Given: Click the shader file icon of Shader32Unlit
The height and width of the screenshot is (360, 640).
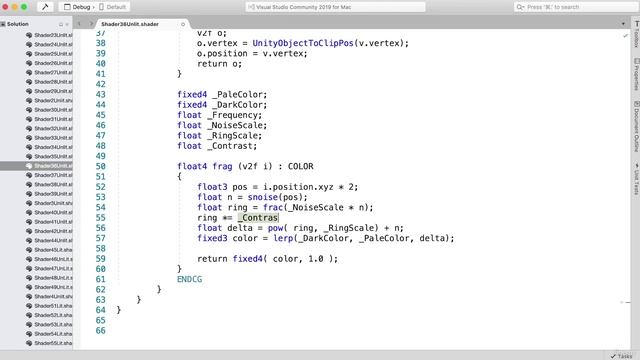Looking at the screenshot, I should (29, 129).
